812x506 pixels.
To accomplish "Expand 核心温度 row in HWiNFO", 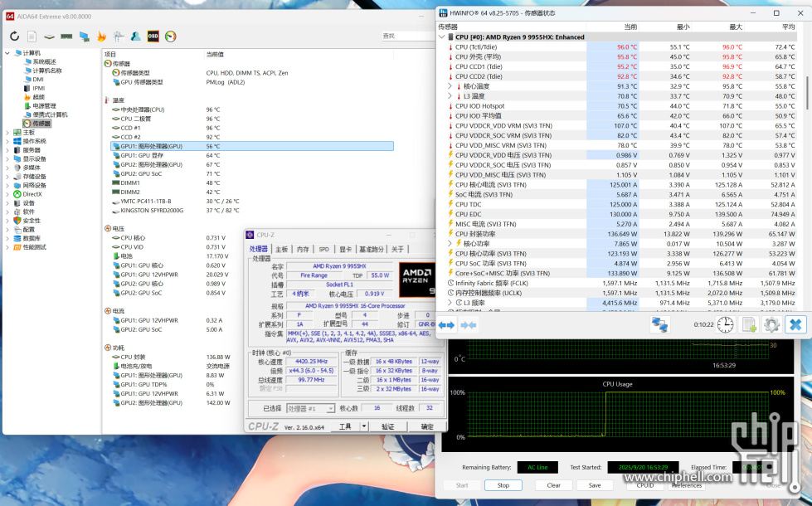I will tap(450, 86).
